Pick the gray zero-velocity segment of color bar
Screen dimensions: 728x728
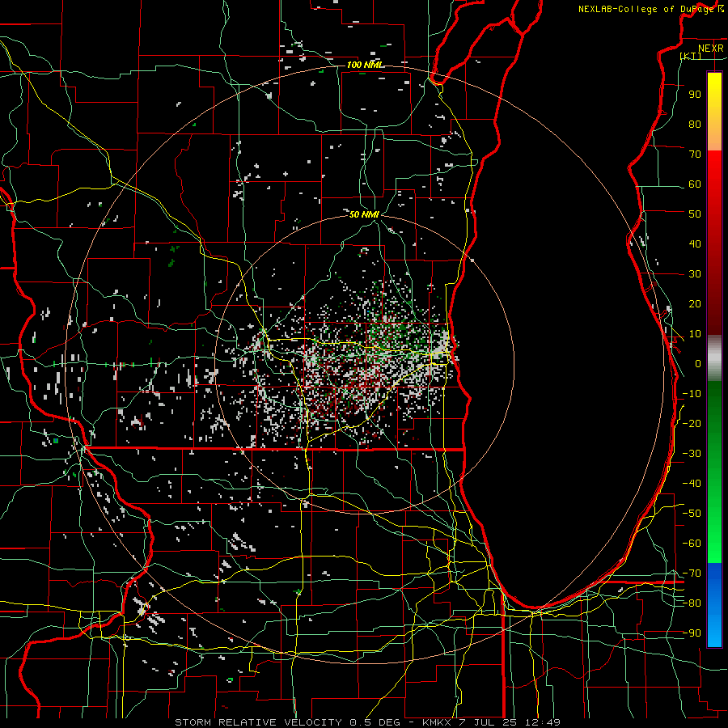(714, 358)
